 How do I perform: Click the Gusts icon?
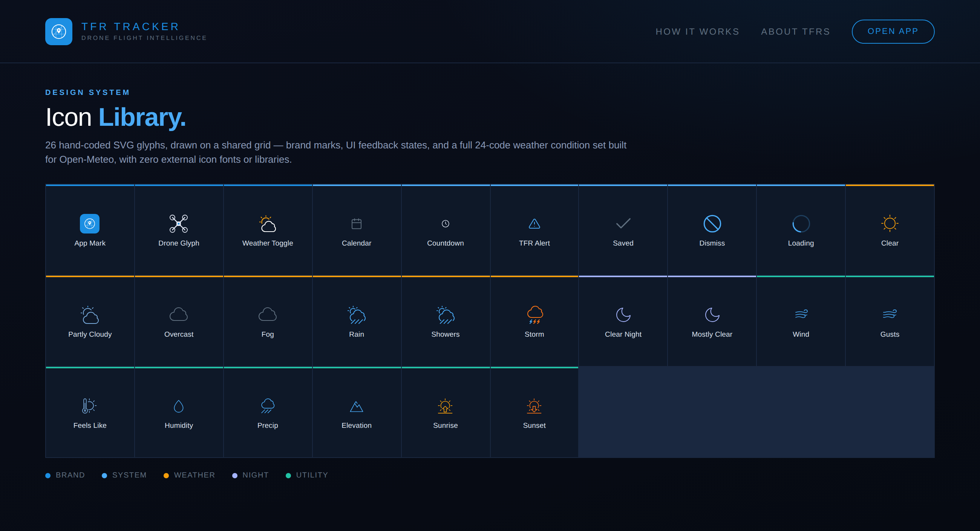point(890,314)
